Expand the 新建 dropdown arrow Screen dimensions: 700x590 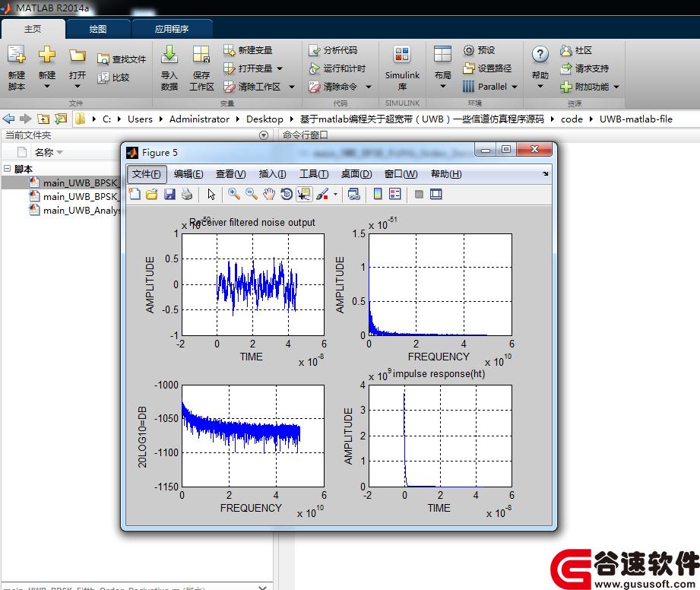tap(47, 86)
